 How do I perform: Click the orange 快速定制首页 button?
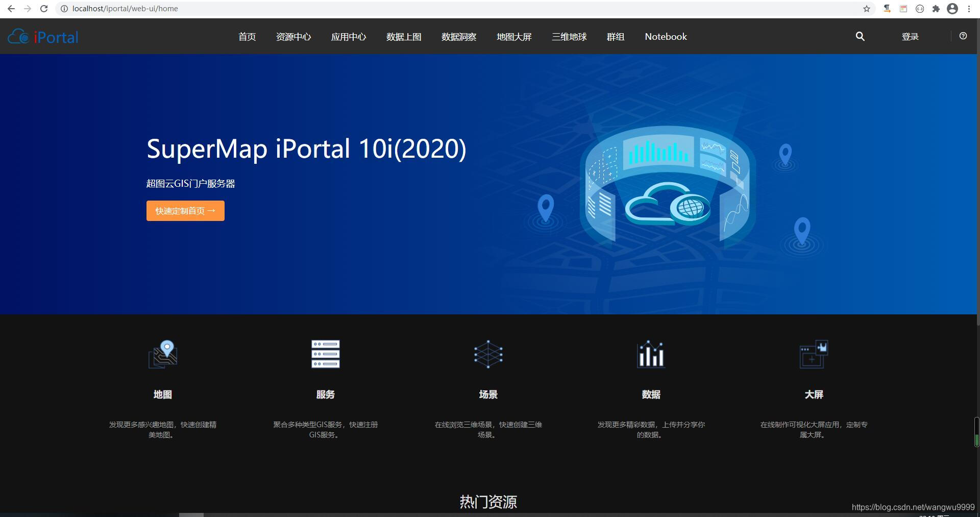(185, 211)
